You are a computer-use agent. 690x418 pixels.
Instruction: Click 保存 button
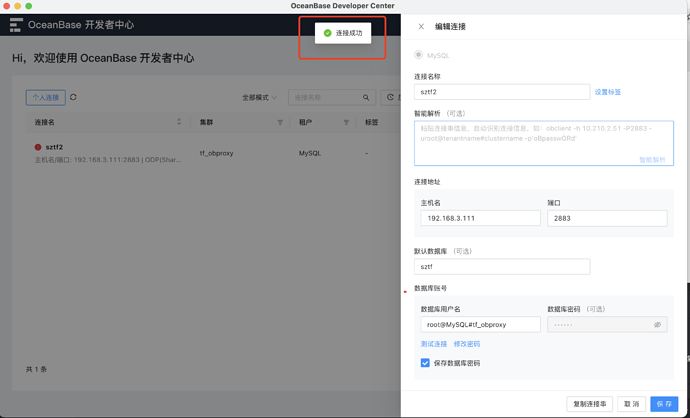click(664, 404)
